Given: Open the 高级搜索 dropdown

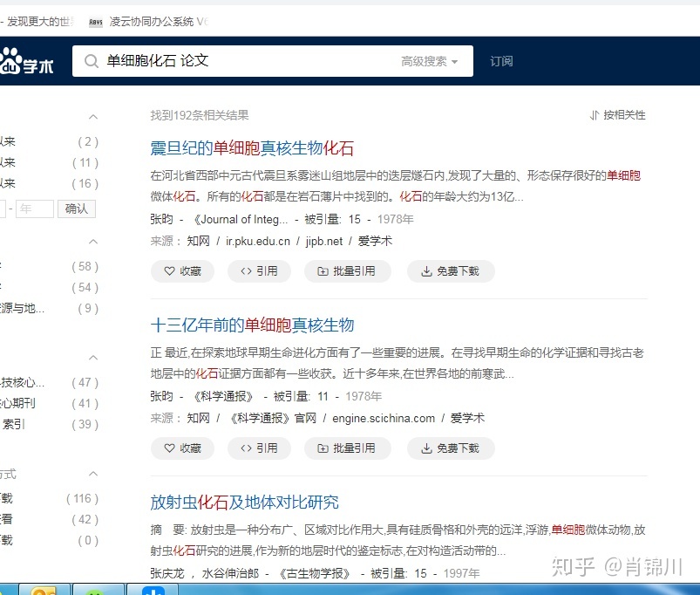Looking at the screenshot, I should [x=429, y=61].
